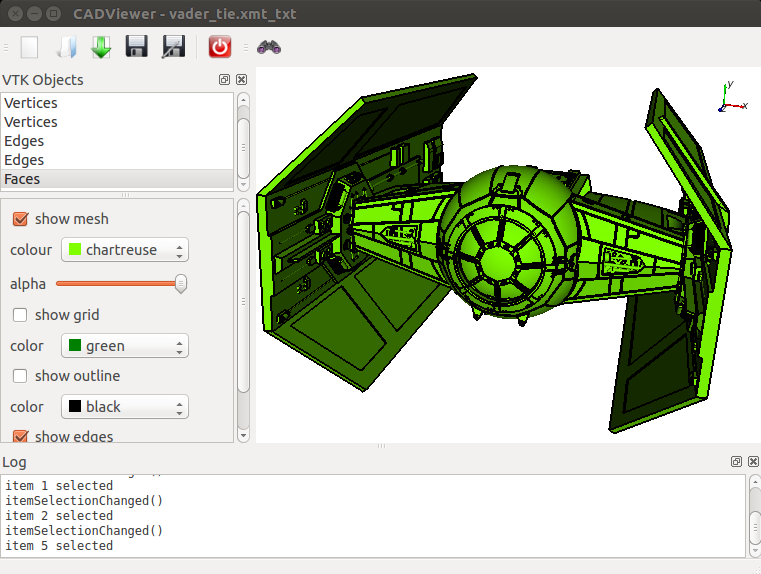
Task: Toggle the show edges checkbox
Action: coord(20,436)
